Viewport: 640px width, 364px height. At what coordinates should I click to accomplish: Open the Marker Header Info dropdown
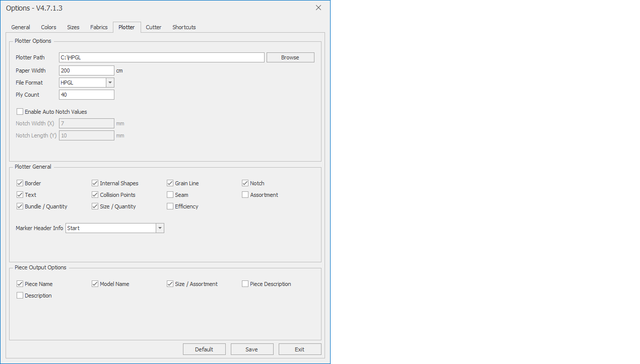(x=160, y=228)
